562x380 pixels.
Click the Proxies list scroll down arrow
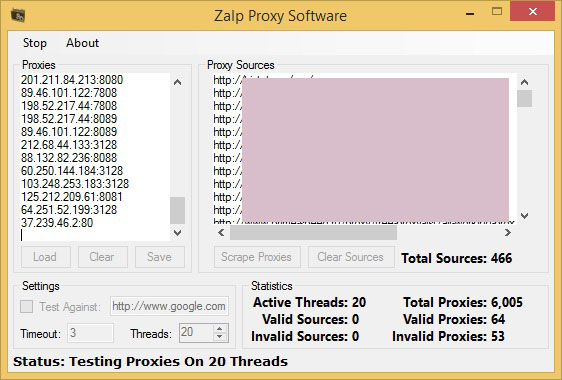pyautogui.click(x=177, y=233)
